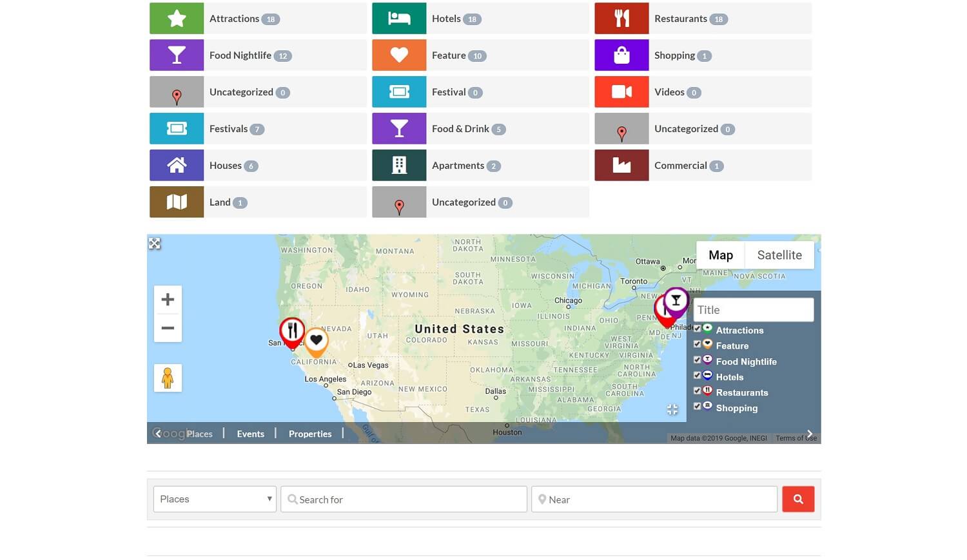Click the Commercial factory icon

coord(621,165)
